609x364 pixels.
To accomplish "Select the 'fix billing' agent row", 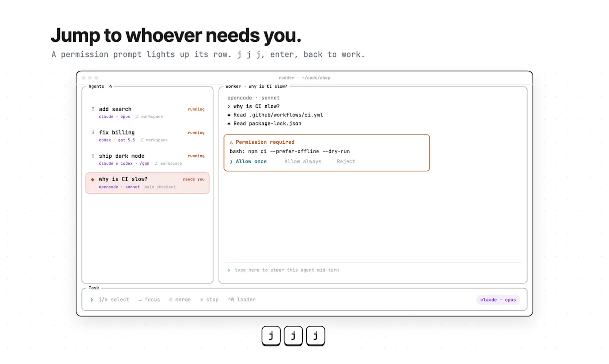I will (147, 136).
